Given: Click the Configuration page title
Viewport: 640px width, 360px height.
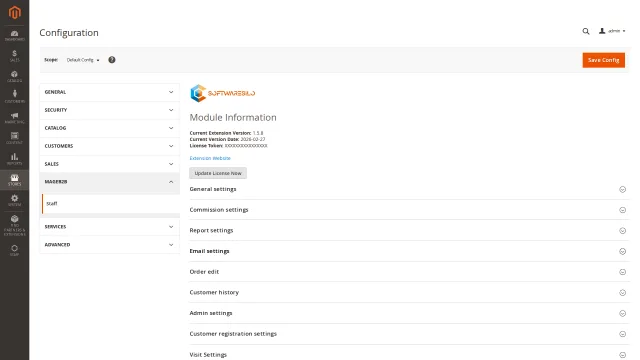Looking at the screenshot, I should point(69,33).
